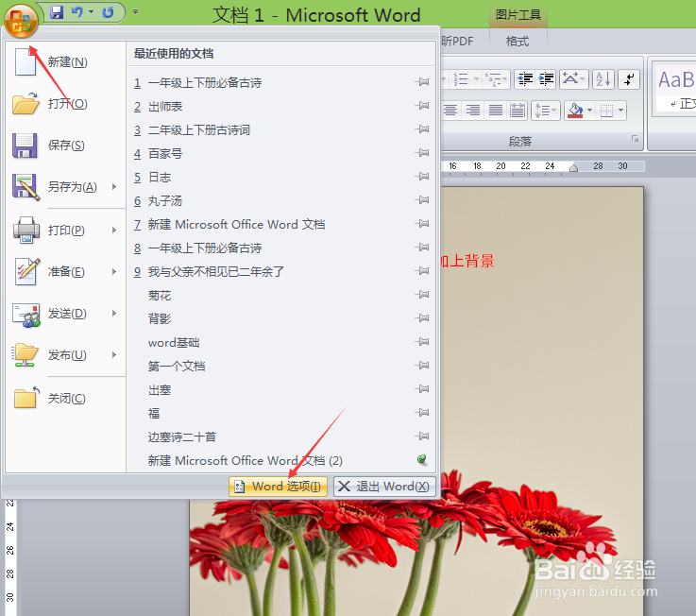Pin the 百家号 document to the list
The image size is (696, 616).
coord(422,153)
